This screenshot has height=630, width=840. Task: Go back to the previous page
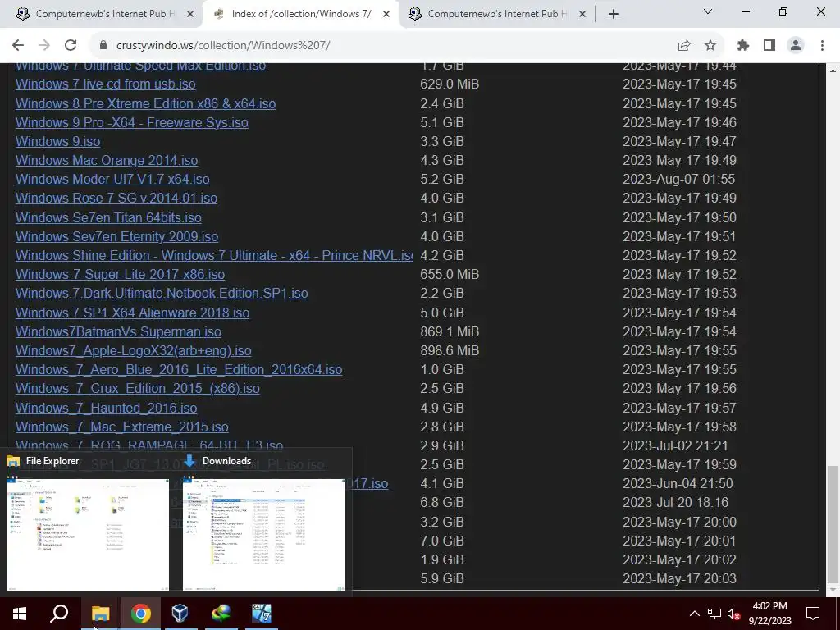click(18, 46)
